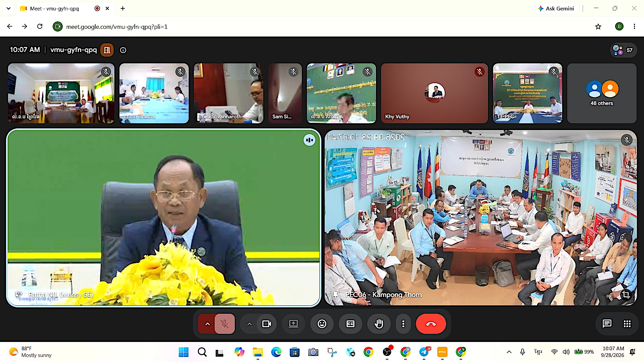Crop the PEC06 - Kampong Thom video tile
Screen dimensions: 644x362
click(626, 295)
